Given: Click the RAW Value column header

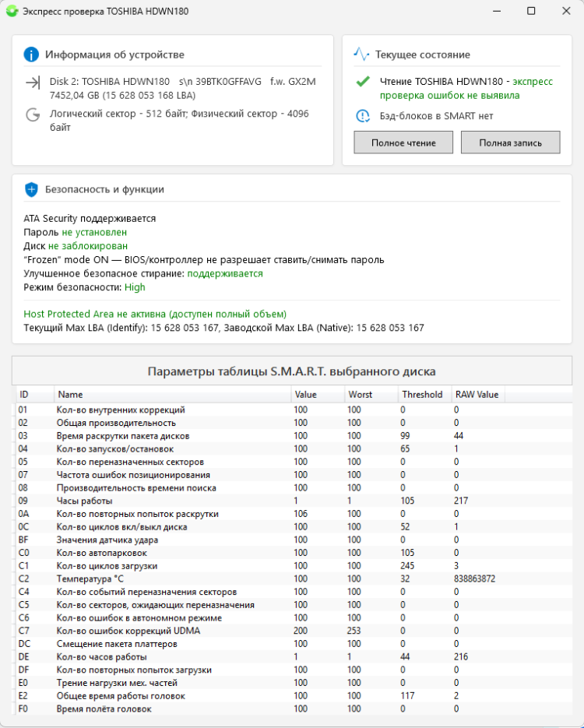Looking at the screenshot, I should click(x=477, y=395).
